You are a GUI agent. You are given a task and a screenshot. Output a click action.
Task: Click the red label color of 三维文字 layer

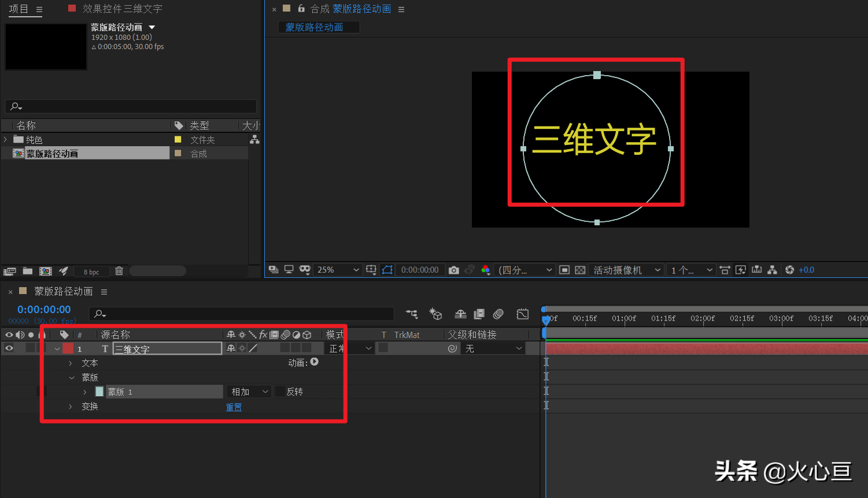(x=68, y=348)
